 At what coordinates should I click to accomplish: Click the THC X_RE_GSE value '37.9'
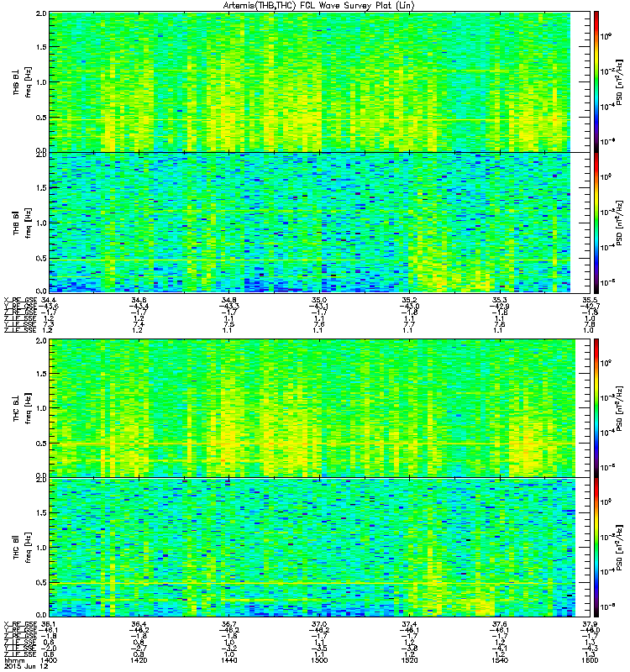coord(590,624)
